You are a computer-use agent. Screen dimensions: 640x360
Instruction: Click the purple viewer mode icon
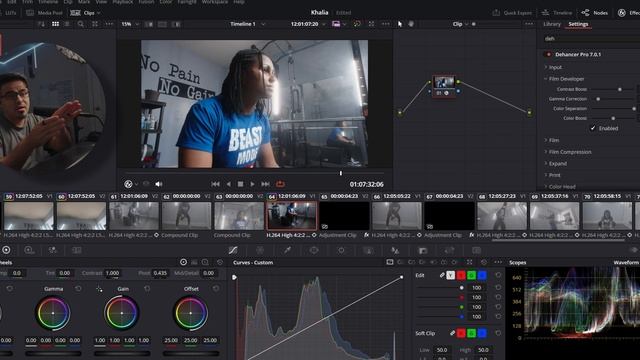click(336, 24)
